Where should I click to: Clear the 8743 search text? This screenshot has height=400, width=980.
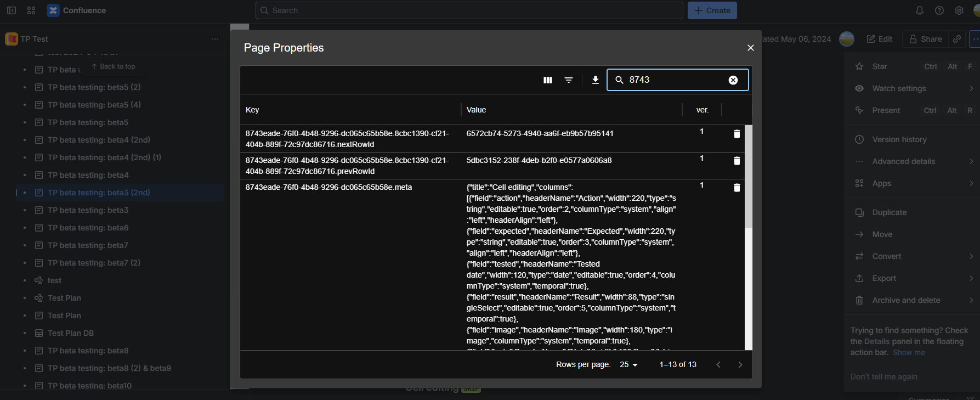point(733,80)
